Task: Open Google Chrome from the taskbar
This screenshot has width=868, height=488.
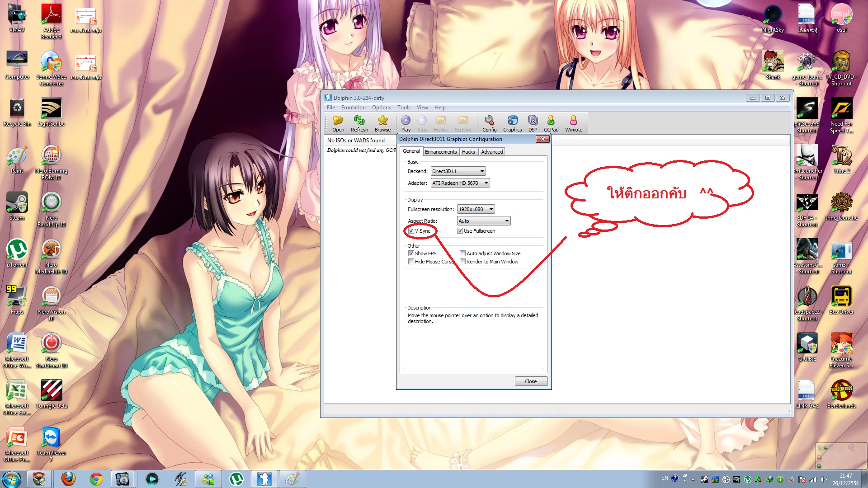Action: point(96,479)
